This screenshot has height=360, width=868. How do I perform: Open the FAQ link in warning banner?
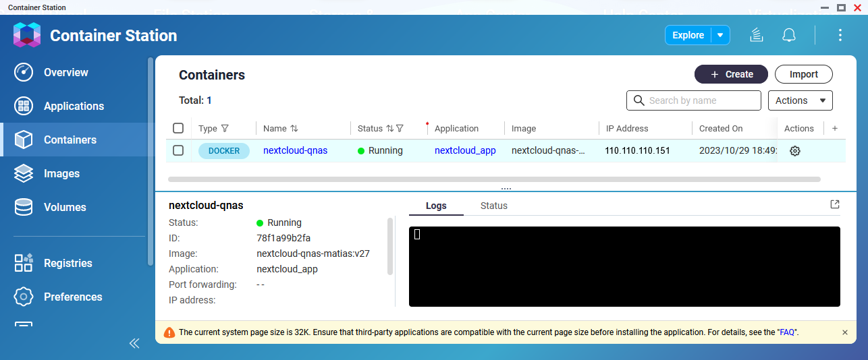(x=787, y=332)
